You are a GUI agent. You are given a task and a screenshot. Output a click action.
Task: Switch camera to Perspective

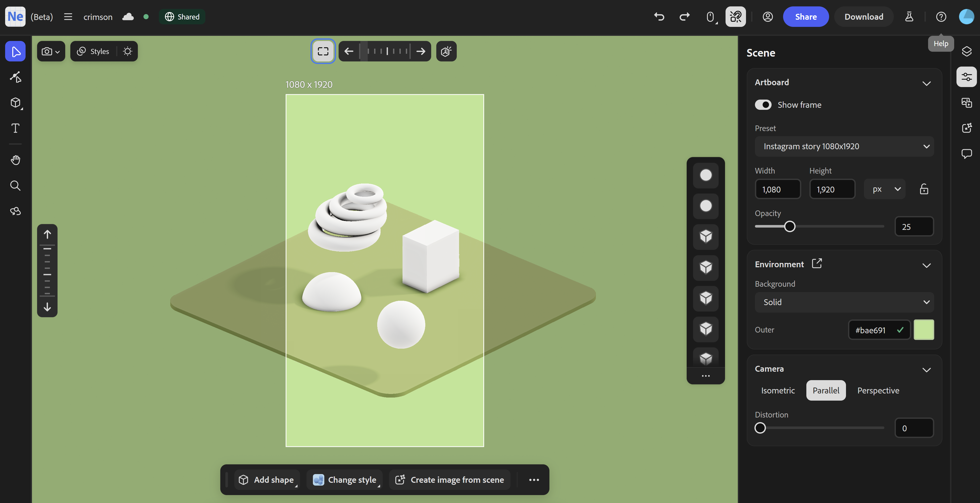(x=878, y=391)
